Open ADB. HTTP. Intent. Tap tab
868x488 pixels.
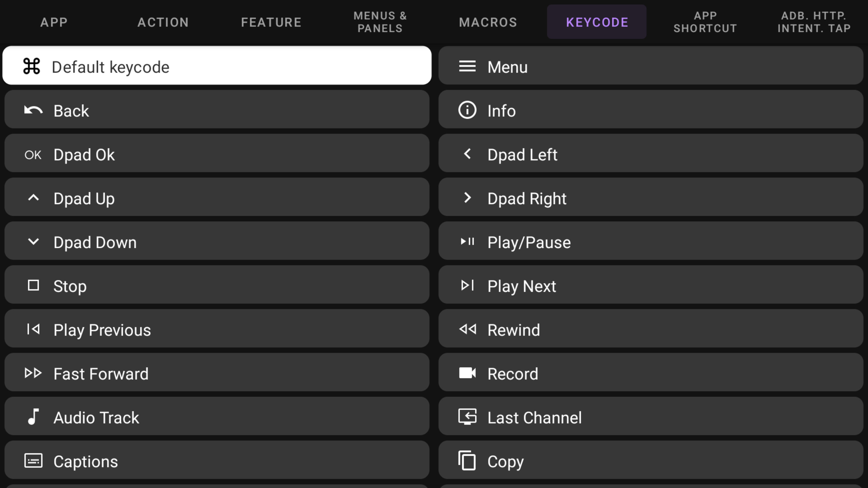[814, 22]
